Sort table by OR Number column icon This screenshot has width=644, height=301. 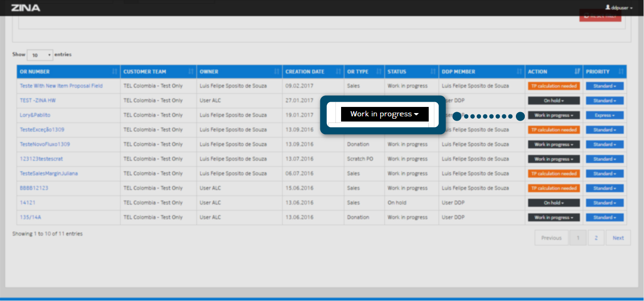tap(114, 72)
